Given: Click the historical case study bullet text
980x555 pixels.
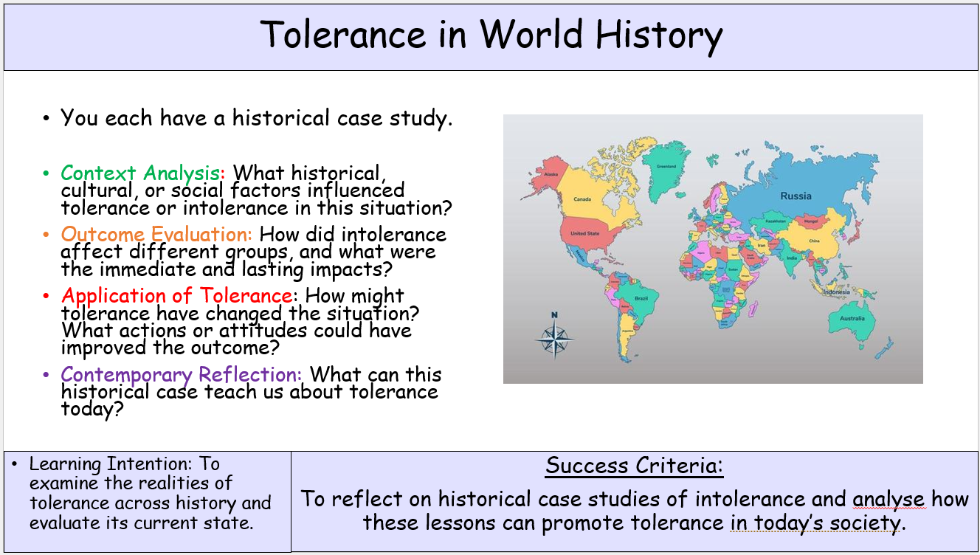Looking at the screenshot, I should point(256,118).
